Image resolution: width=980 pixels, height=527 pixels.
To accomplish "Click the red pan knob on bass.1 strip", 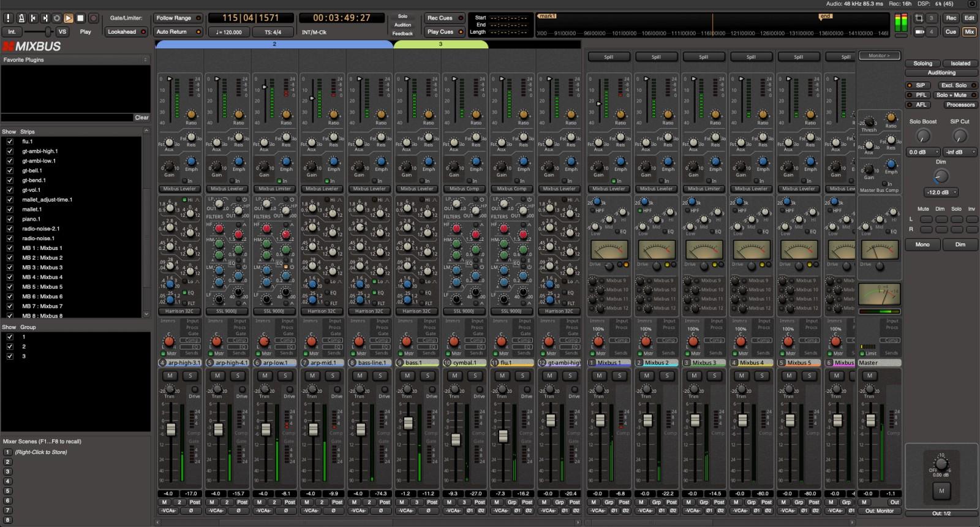I will pos(406,341).
